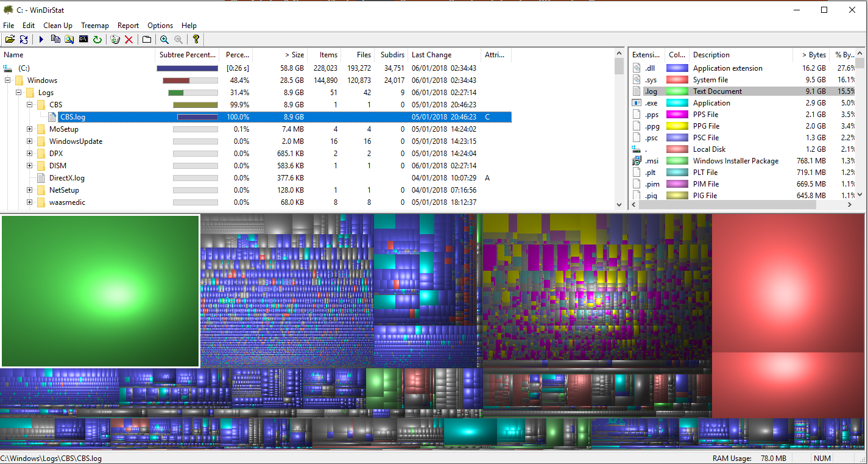Click the magenta .pps color swatch
The height and width of the screenshot is (464, 868).
pos(677,115)
